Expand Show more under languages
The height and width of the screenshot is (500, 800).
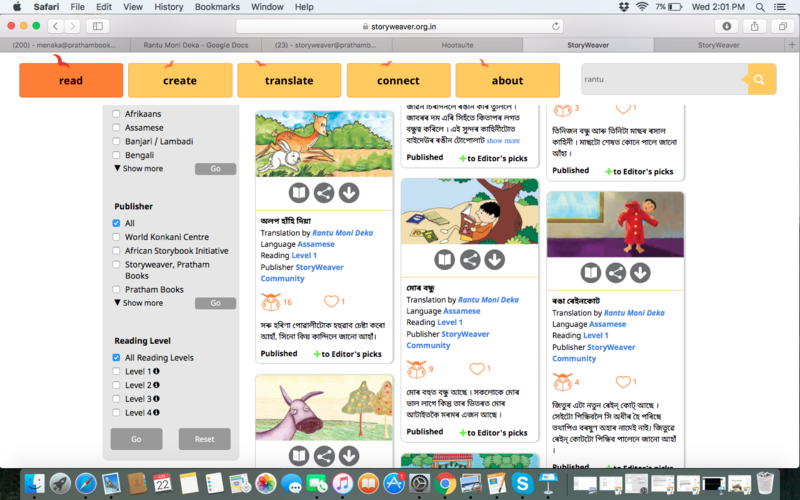pyautogui.click(x=138, y=168)
